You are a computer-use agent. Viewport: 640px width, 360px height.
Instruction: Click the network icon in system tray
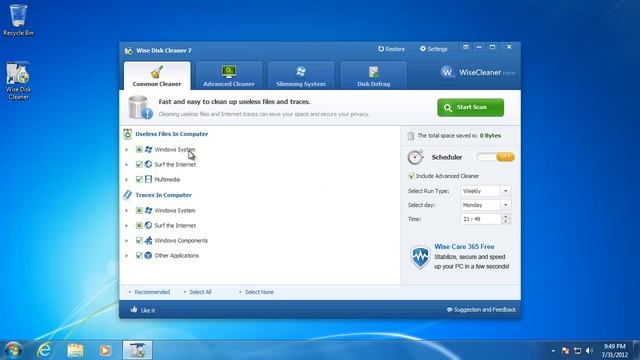tap(578, 351)
